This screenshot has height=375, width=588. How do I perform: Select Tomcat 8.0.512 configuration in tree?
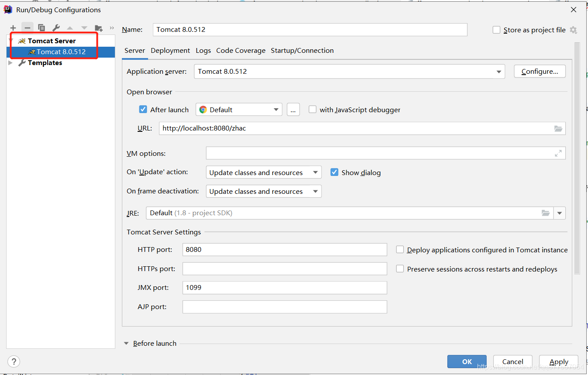[x=61, y=52]
